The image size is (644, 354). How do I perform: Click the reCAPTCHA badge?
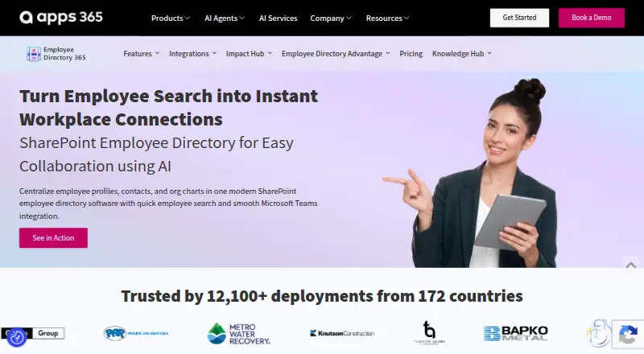[x=628, y=334]
